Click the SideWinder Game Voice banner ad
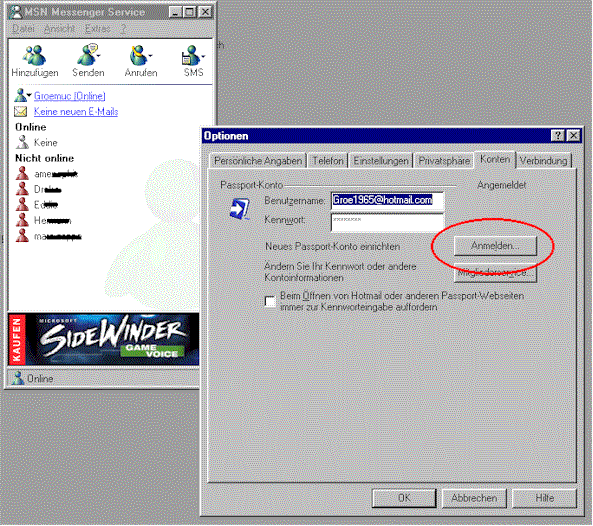This screenshot has width=593, height=526. click(x=104, y=339)
